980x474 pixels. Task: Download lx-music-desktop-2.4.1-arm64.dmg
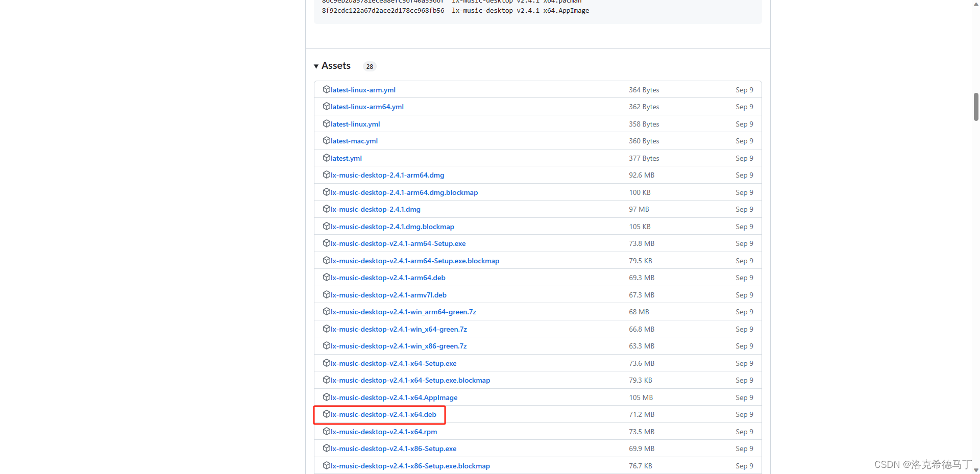387,175
